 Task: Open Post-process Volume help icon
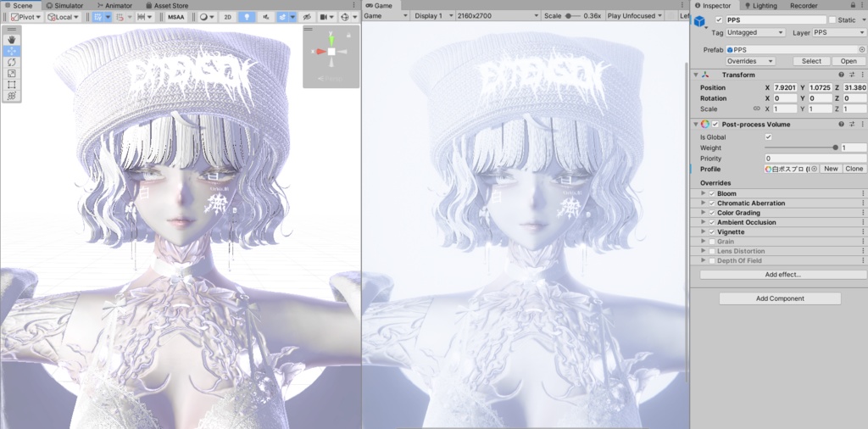click(842, 125)
